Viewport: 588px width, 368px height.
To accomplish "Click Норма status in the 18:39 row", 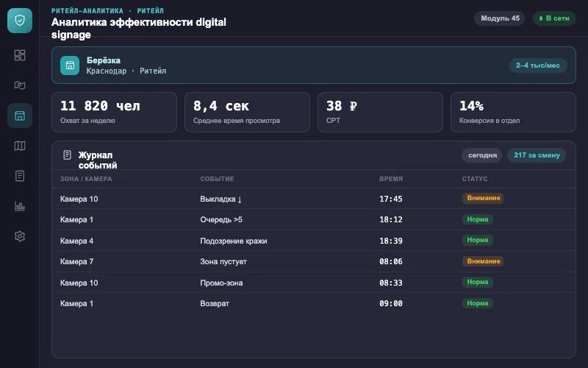I will click(x=477, y=240).
